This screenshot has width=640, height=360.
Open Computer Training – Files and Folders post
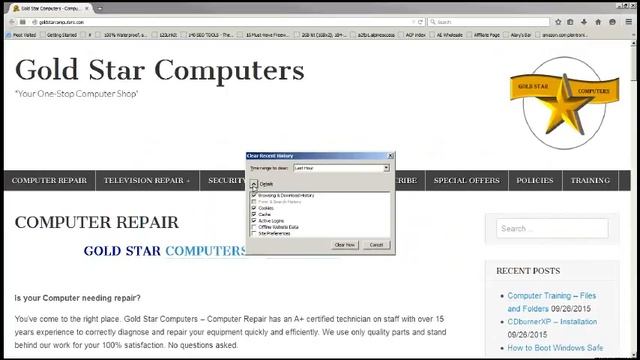[552, 302]
